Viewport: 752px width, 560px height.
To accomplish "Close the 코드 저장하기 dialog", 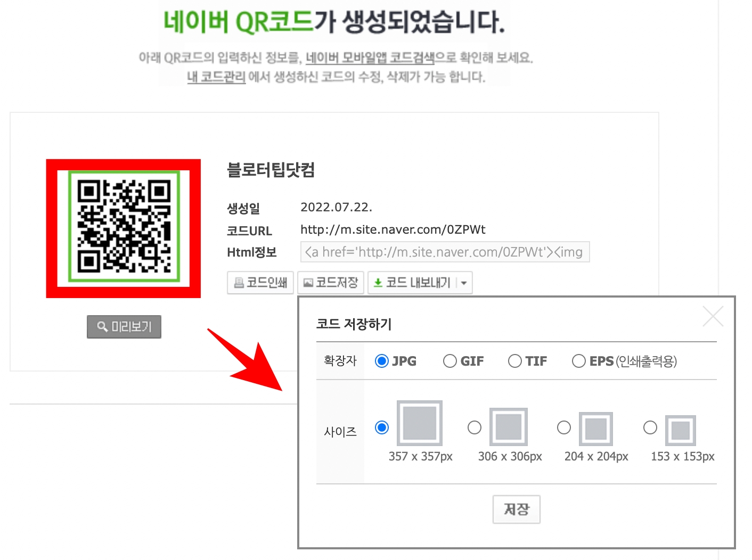I will click(x=713, y=317).
